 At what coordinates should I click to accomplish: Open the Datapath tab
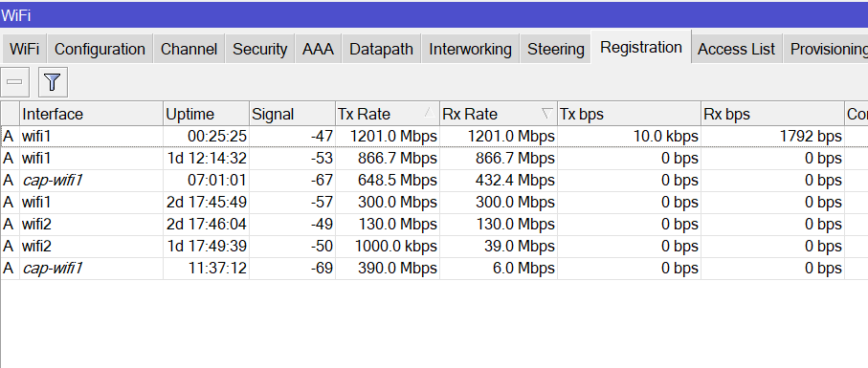tap(382, 49)
